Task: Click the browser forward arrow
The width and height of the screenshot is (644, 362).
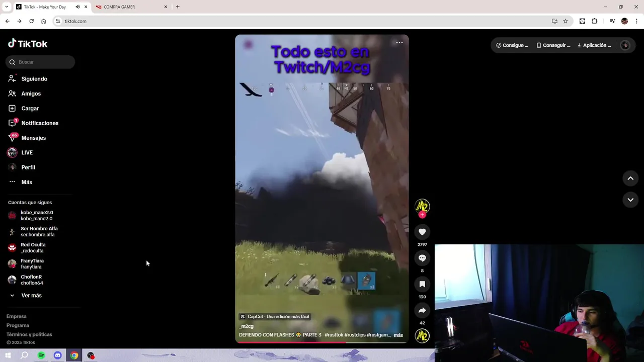Action: [19, 21]
